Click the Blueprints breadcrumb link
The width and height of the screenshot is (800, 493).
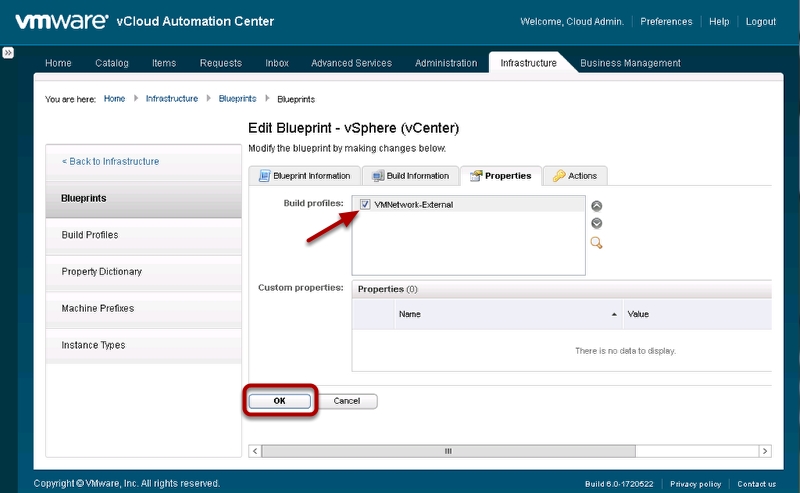(237, 98)
